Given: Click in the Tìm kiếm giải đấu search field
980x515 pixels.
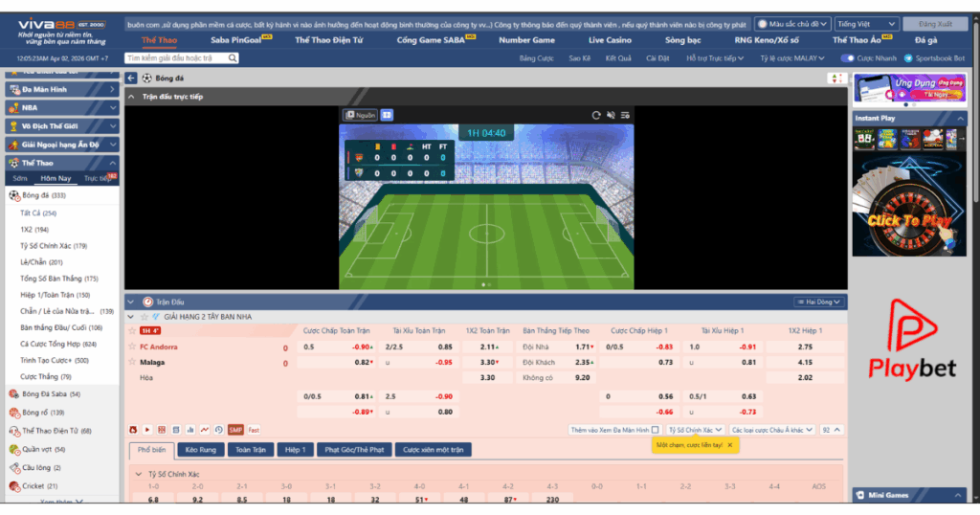Looking at the screenshot, I should (x=176, y=58).
